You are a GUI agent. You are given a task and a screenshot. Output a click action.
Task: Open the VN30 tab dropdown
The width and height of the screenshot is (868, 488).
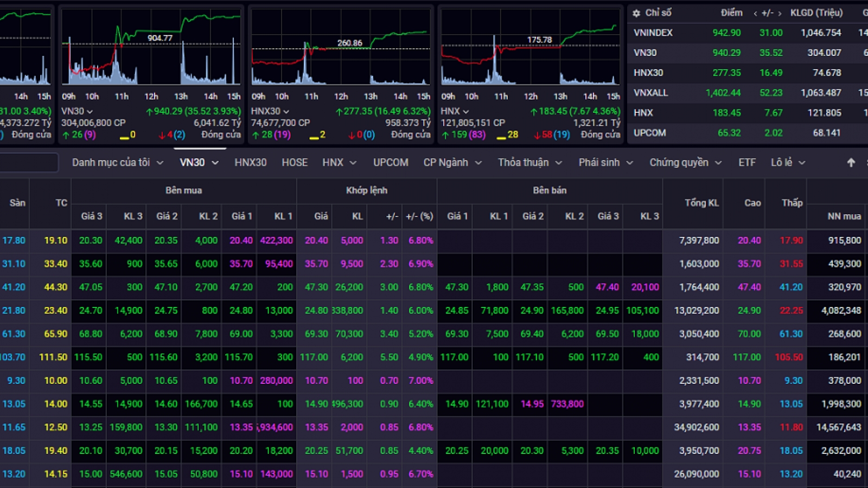click(x=215, y=163)
